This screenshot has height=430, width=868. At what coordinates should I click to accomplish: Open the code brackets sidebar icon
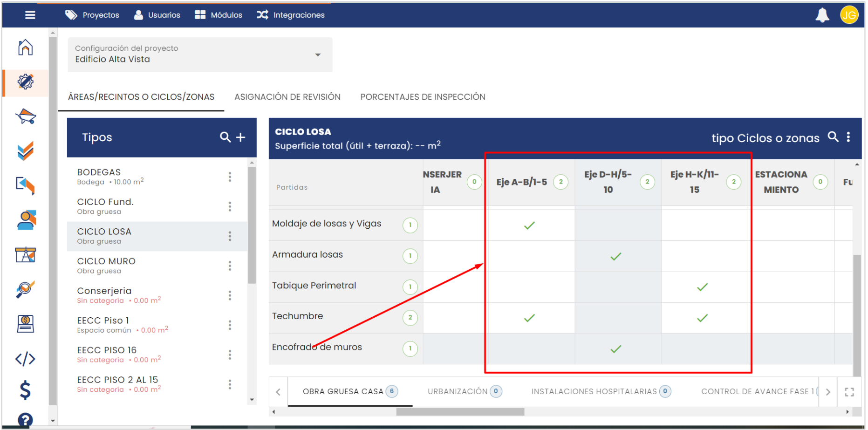coord(26,359)
